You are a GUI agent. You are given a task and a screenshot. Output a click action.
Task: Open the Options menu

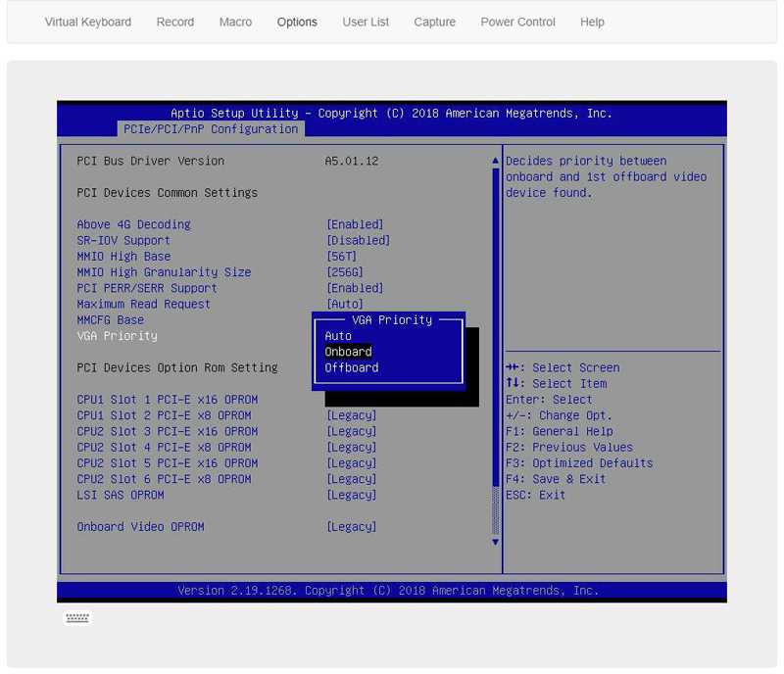click(x=297, y=22)
